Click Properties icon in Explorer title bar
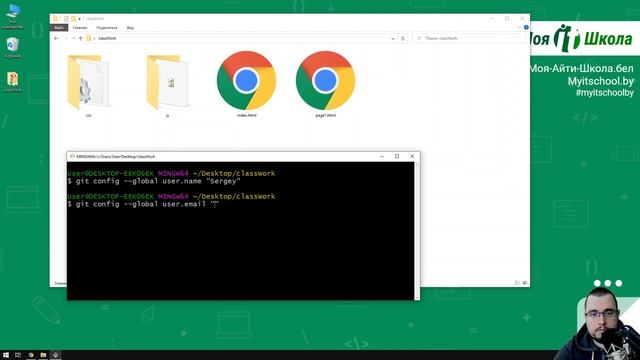Viewport: 640px width, 360px height. 66,18
